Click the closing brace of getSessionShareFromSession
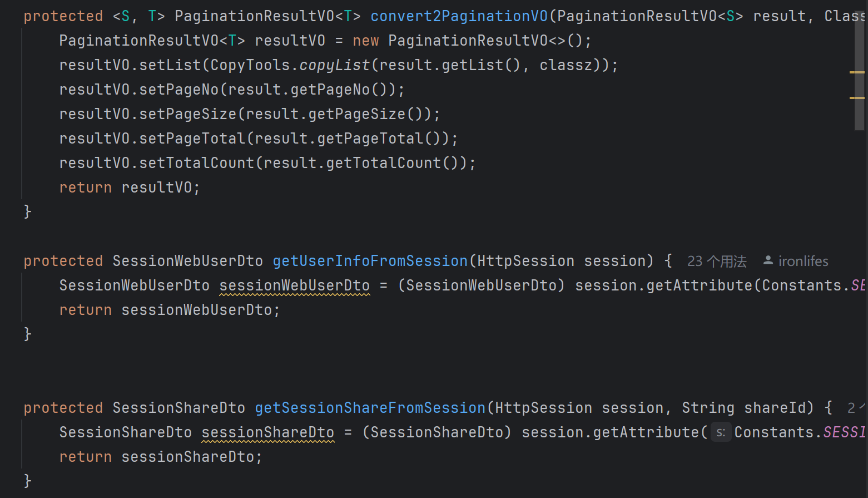868x498 pixels. 28,481
